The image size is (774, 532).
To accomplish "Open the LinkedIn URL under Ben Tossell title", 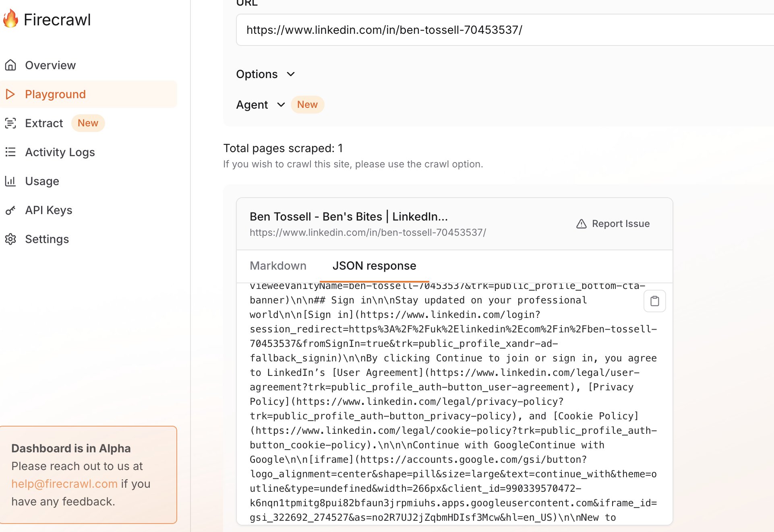I will click(368, 233).
